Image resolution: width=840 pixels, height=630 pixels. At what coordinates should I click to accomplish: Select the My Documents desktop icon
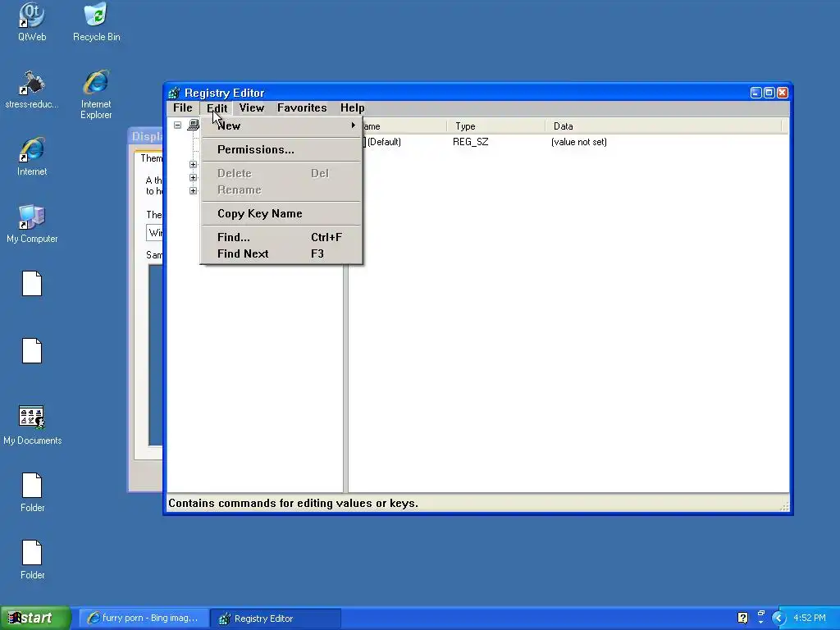(32, 426)
